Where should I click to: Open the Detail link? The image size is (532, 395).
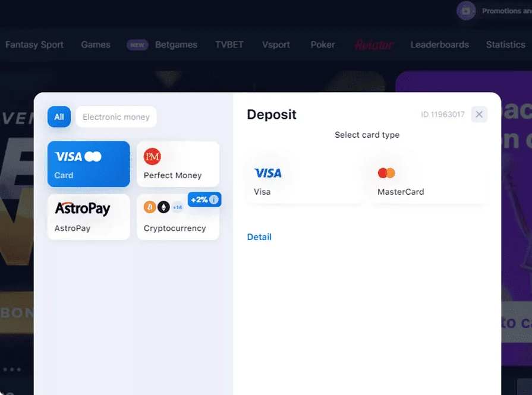[x=259, y=237]
